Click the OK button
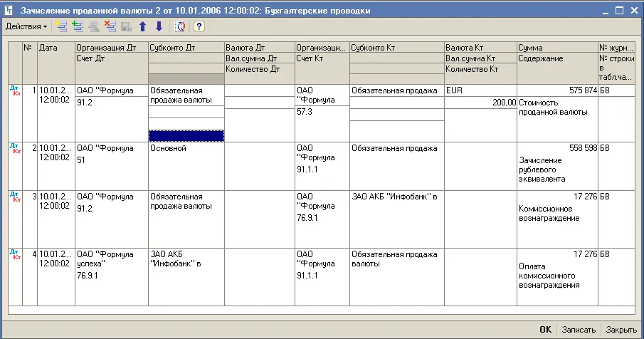The width and height of the screenshot is (644, 339). click(545, 330)
